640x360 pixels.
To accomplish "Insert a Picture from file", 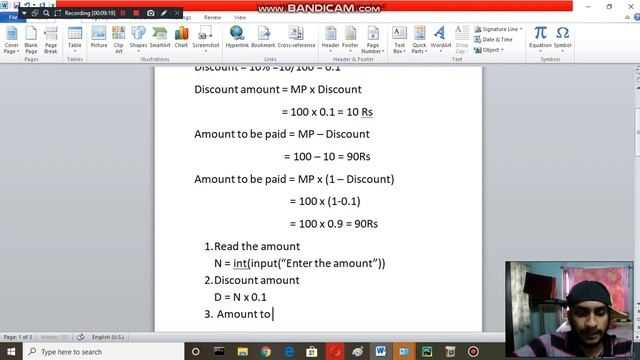I will [x=99, y=38].
